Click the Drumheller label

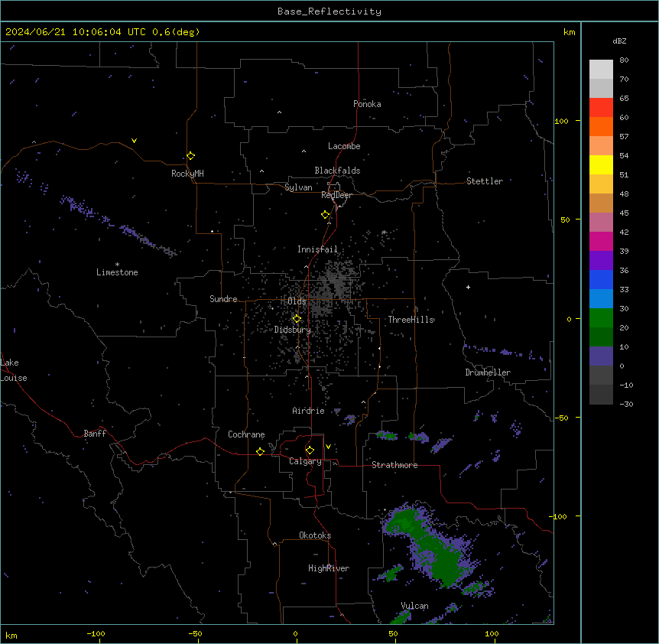tap(488, 372)
